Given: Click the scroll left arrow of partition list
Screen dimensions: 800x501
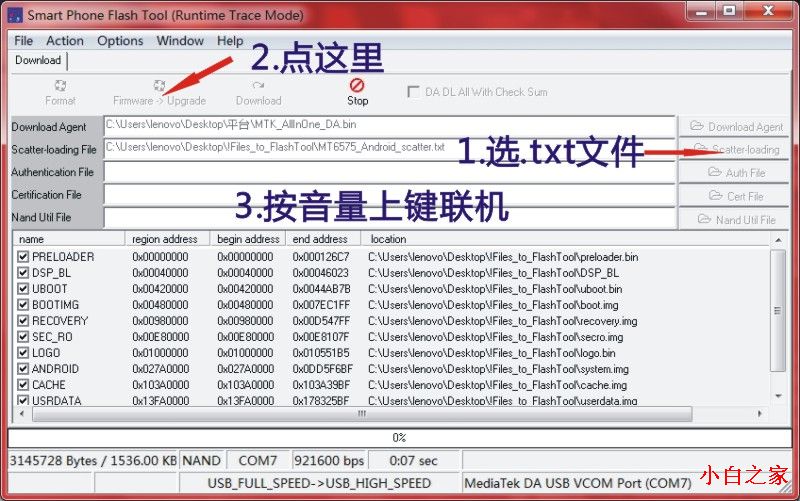Looking at the screenshot, I should pyautogui.click(x=22, y=414).
